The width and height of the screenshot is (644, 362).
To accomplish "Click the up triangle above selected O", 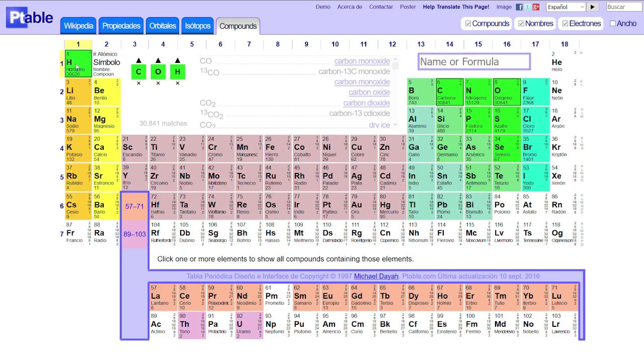I will point(158,60).
